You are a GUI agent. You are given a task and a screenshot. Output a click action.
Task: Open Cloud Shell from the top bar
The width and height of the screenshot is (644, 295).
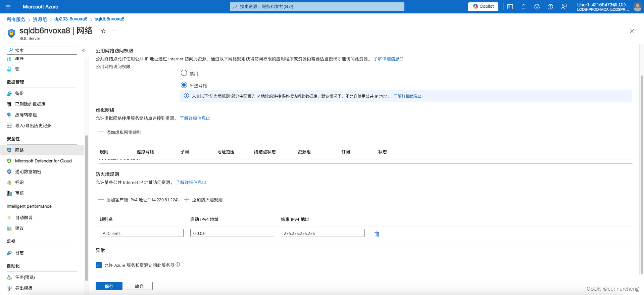[510, 7]
